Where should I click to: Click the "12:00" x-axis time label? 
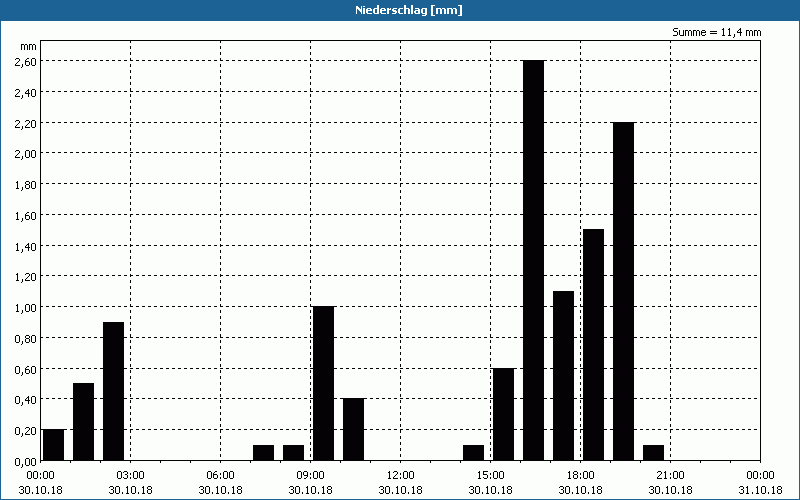[401, 476]
